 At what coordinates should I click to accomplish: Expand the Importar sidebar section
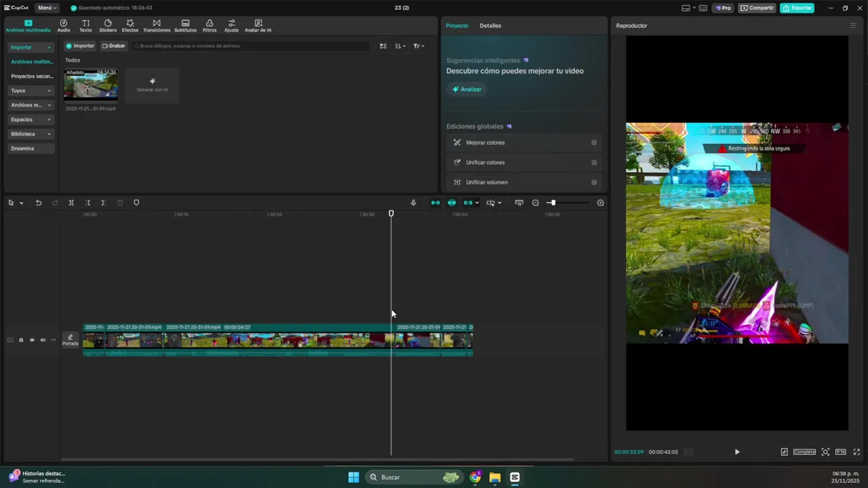point(31,47)
